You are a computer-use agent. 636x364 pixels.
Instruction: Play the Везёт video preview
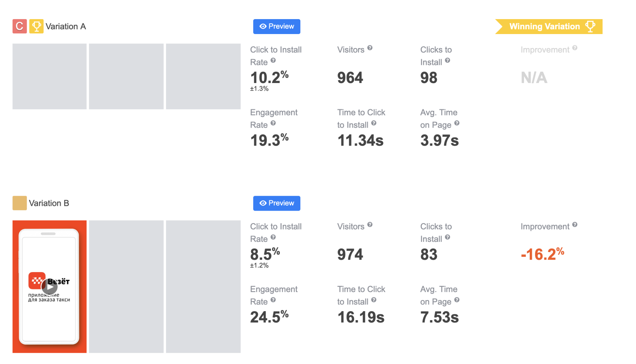pos(50,287)
